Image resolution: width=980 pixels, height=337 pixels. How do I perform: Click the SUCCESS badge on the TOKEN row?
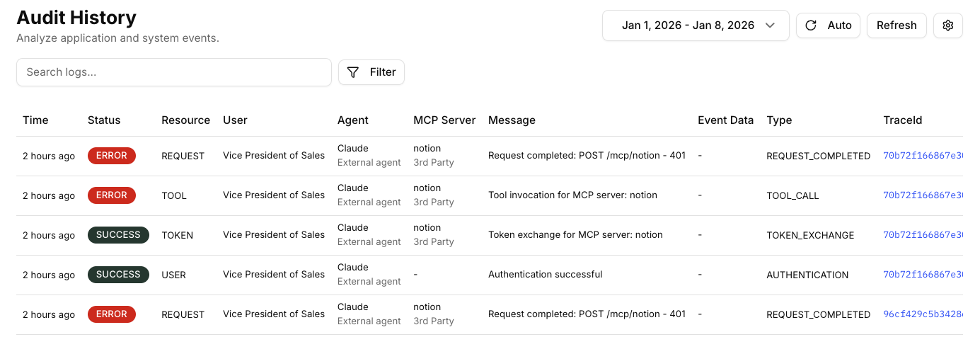coord(118,235)
